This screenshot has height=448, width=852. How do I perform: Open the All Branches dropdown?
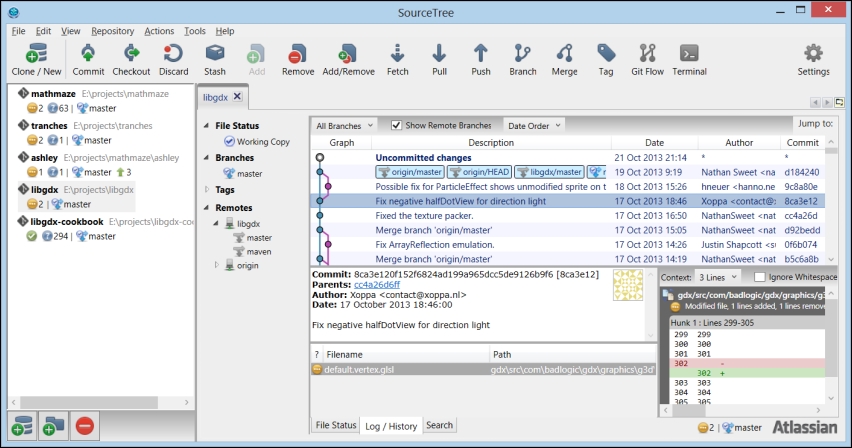point(344,126)
